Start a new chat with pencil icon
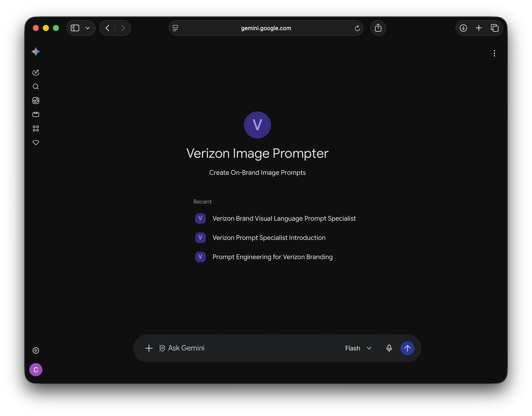Screen dimensions: 532x416 pos(36,73)
